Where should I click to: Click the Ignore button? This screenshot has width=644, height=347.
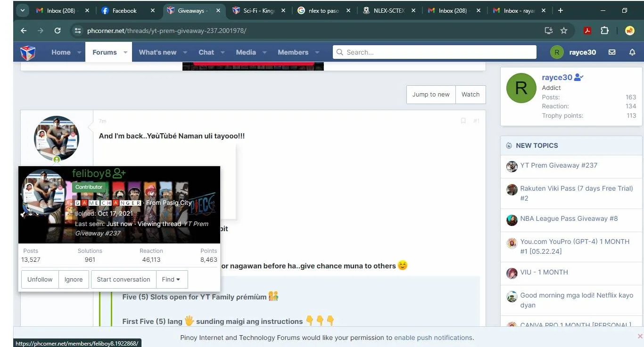[74, 279]
